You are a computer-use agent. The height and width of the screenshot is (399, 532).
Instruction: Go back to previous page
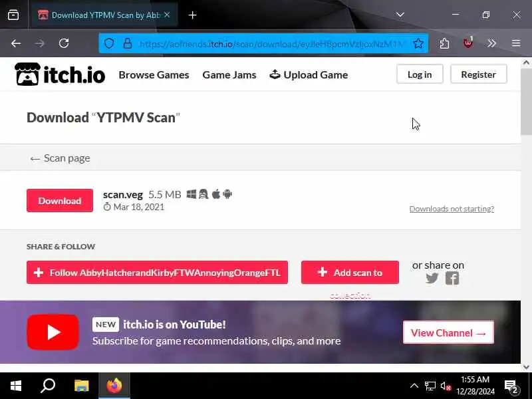point(15,43)
